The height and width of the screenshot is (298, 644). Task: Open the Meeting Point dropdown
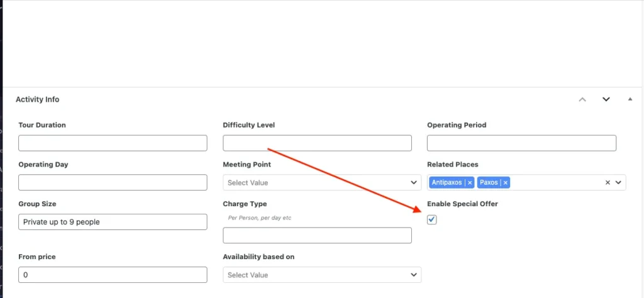point(322,183)
